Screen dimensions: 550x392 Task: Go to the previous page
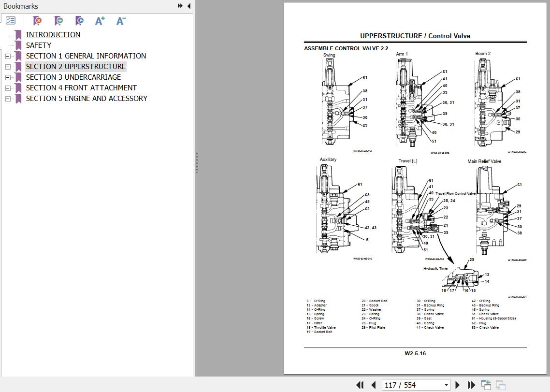(373, 385)
